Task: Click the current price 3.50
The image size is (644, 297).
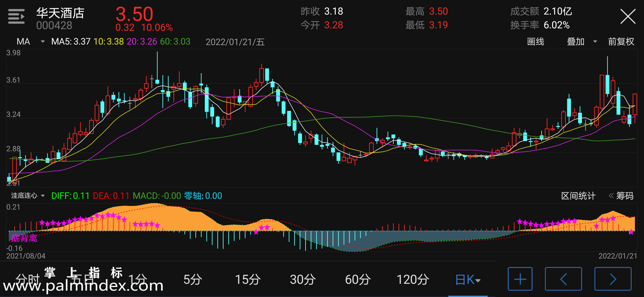Action: [x=134, y=14]
